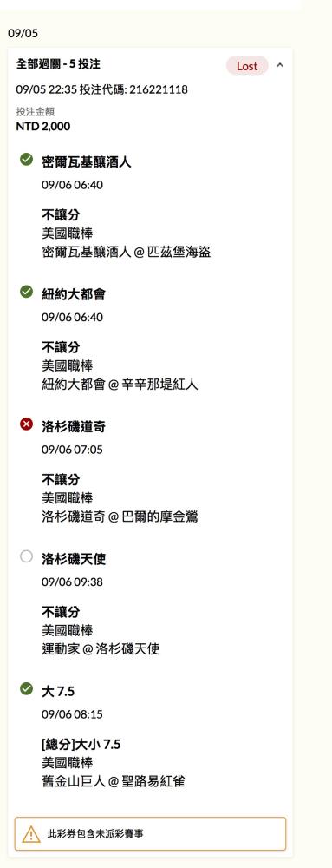
Task: Open match 紐約大都會 @ 辛辛那堤紅人
Action: click(x=120, y=385)
